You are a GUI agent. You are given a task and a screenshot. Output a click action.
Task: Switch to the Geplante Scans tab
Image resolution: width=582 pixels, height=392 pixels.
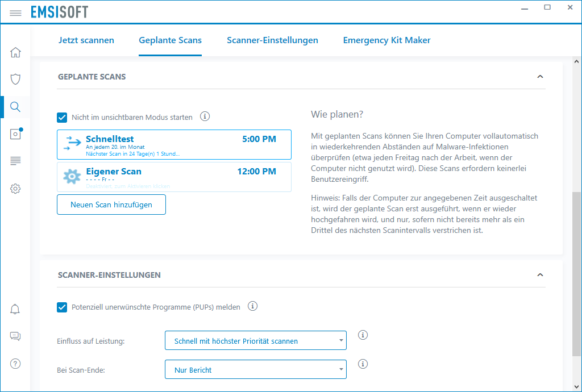tap(171, 40)
